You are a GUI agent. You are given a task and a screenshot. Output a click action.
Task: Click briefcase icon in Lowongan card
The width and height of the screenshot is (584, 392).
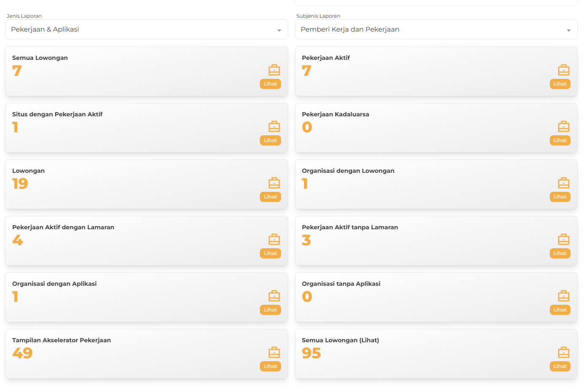point(274,183)
